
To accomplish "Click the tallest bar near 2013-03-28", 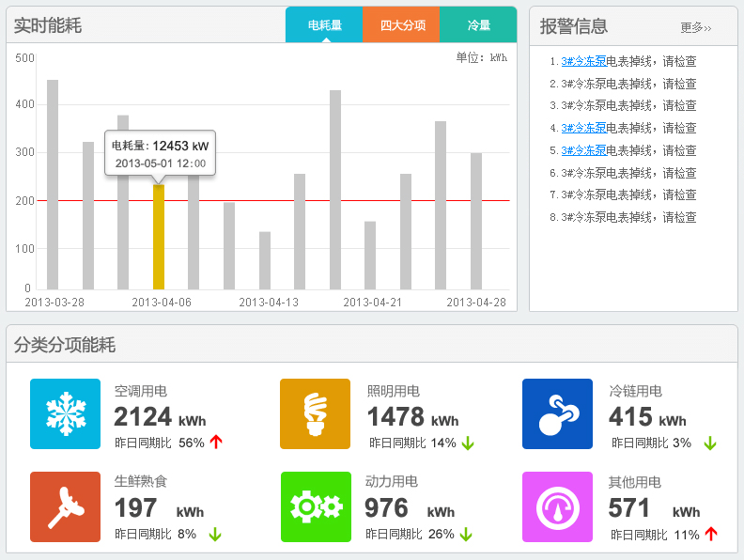I will pos(53,184).
